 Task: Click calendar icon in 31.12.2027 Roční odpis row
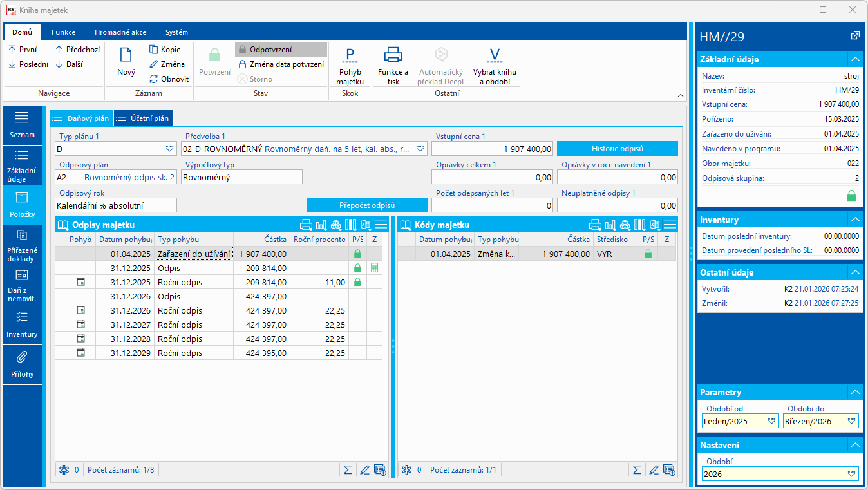80,325
